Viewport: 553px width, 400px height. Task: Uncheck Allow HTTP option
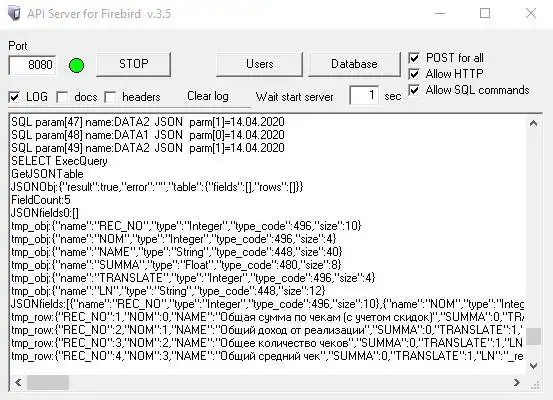[414, 74]
